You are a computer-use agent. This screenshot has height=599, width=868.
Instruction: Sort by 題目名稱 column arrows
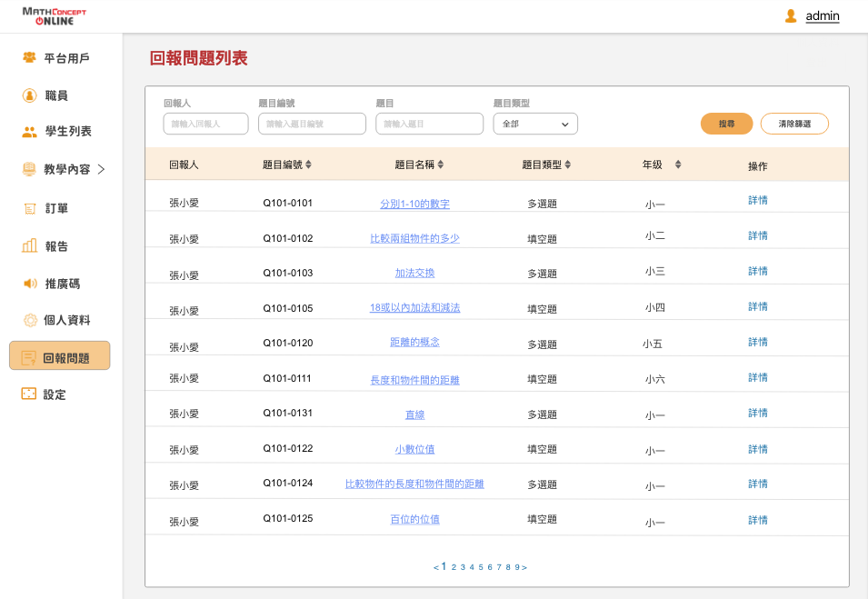pos(441,165)
